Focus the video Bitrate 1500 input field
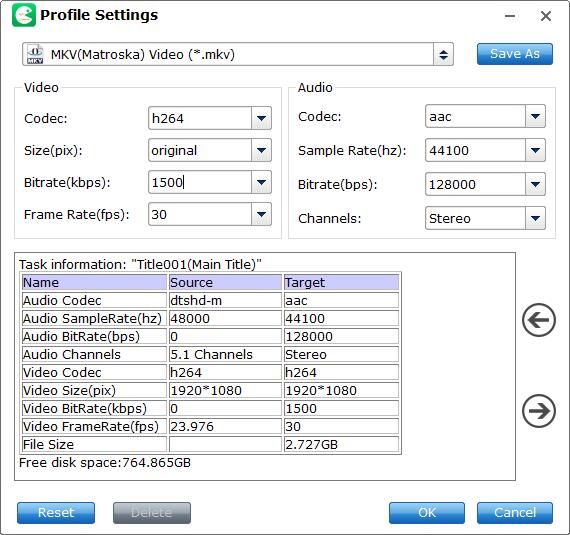The width and height of the screenshot is (570, 535). pyautogui.click(x=200, y=182)
